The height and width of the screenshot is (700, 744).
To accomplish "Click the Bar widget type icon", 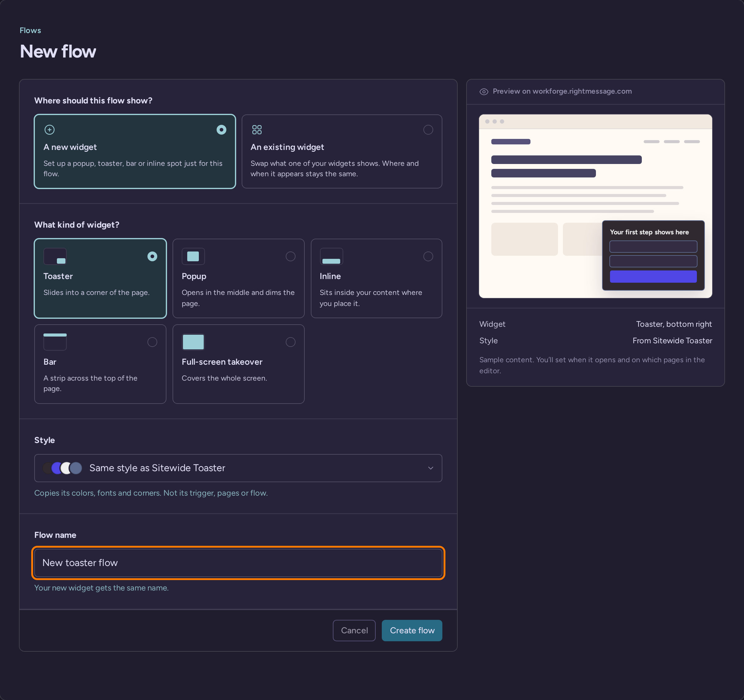I will coord(55,342).
